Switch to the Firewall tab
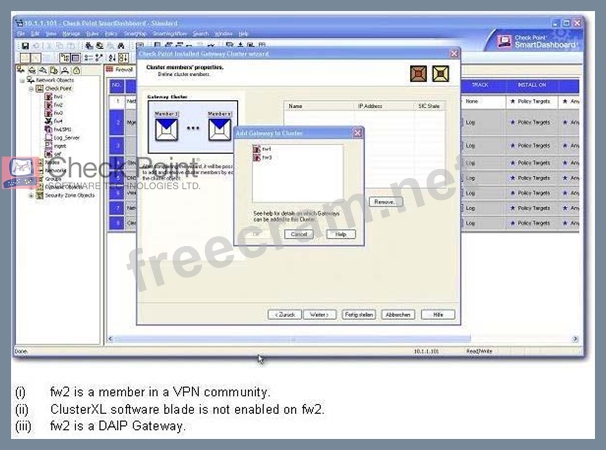Image resolution: width=606 pixels, height=450 pixels. tap(120, 70)
